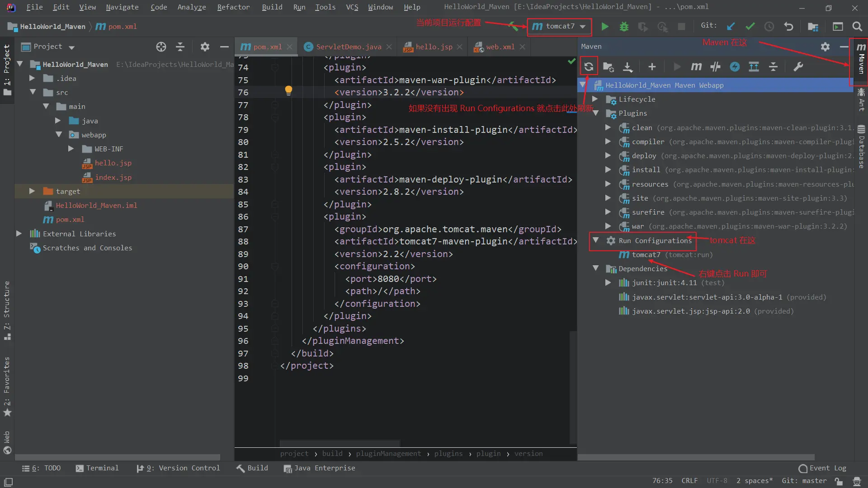Screen dimensions: 868x488
Task: Toggle Offline Mode in Maven toolbar
Action: [715, 67]
